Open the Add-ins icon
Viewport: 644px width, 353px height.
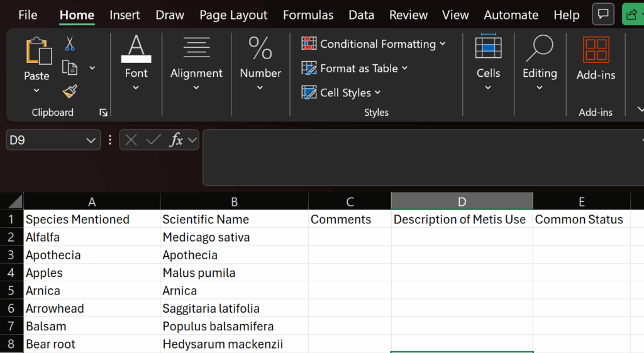click(596, 51)
